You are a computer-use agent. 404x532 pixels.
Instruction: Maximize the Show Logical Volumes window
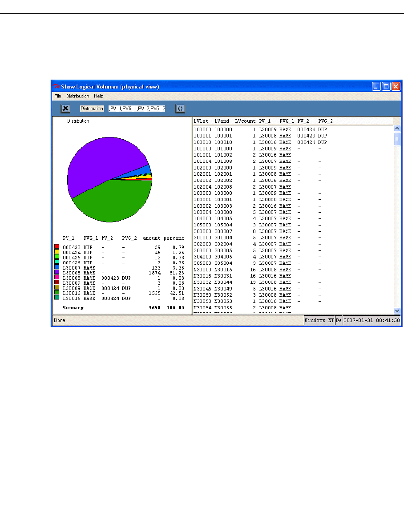pyautogui.click(x=386, y=87)
